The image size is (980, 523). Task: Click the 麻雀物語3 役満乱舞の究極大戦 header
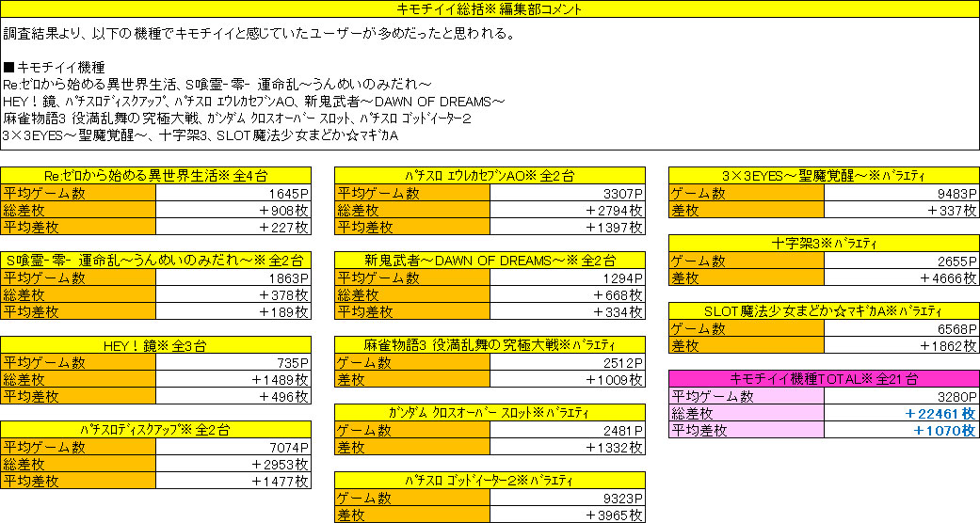pyautogui.click(x=490, y=345)
